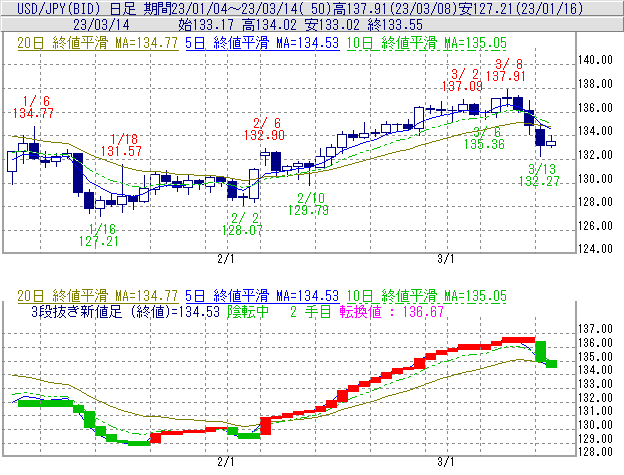Click the 1/16 127.21 low annotation

point(99,235)
